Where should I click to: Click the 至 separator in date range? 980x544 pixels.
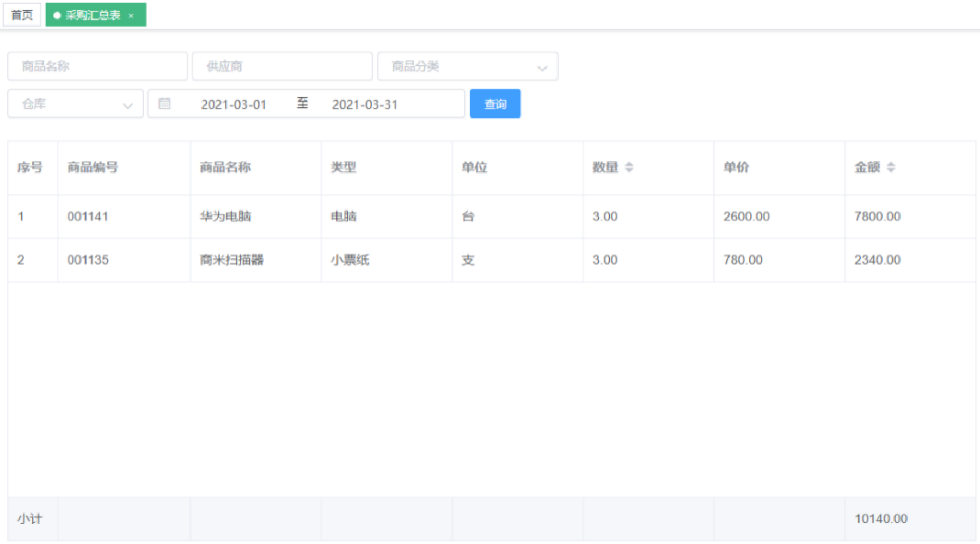click(302, 103)
